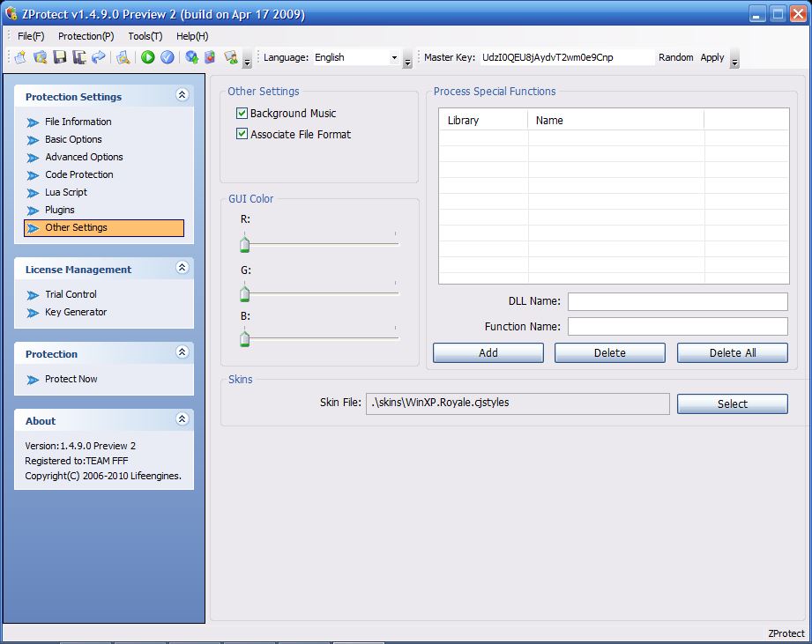Click the B color slider thumb

(245, 338)
